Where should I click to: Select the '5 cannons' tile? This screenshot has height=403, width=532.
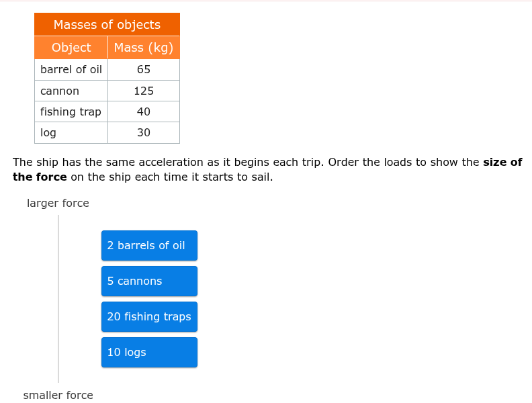point(149,281)
